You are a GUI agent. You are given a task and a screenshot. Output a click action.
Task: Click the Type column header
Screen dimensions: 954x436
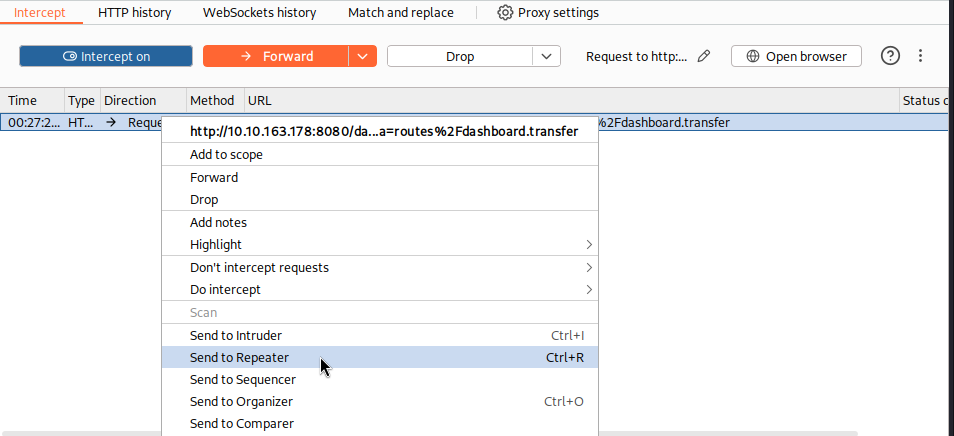83,100
